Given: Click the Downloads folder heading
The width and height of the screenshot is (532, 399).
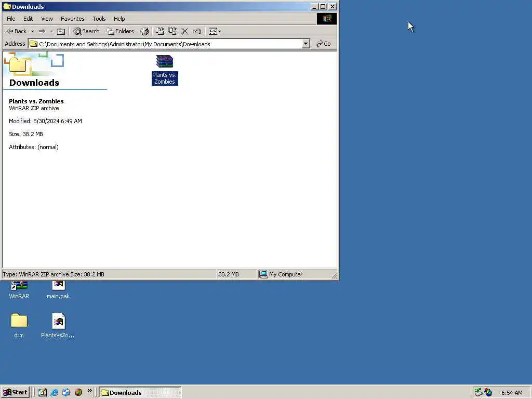Looking at the screenshot, I should pyautogui.click(x=34, y=83).
